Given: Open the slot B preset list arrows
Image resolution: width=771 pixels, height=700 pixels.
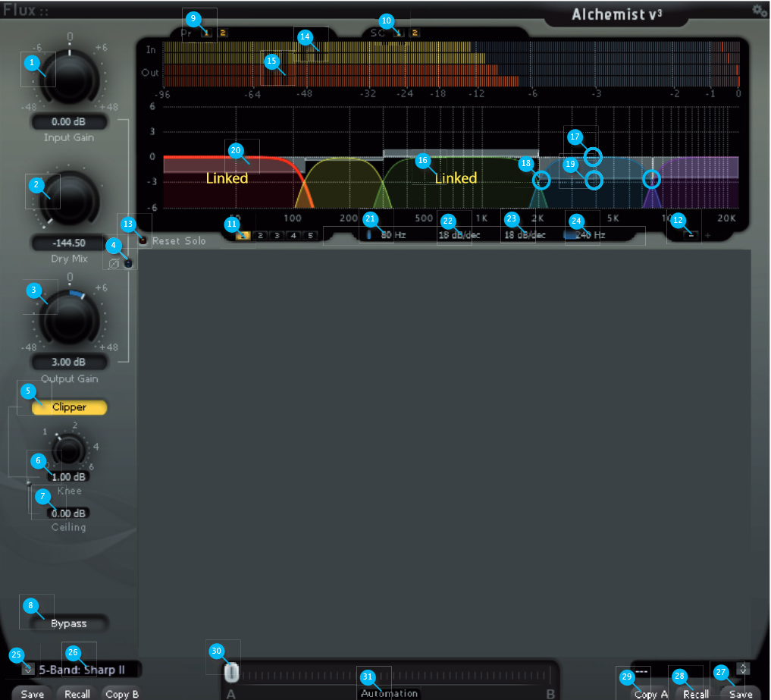Looking at the screenshot, I should (742, 668).
